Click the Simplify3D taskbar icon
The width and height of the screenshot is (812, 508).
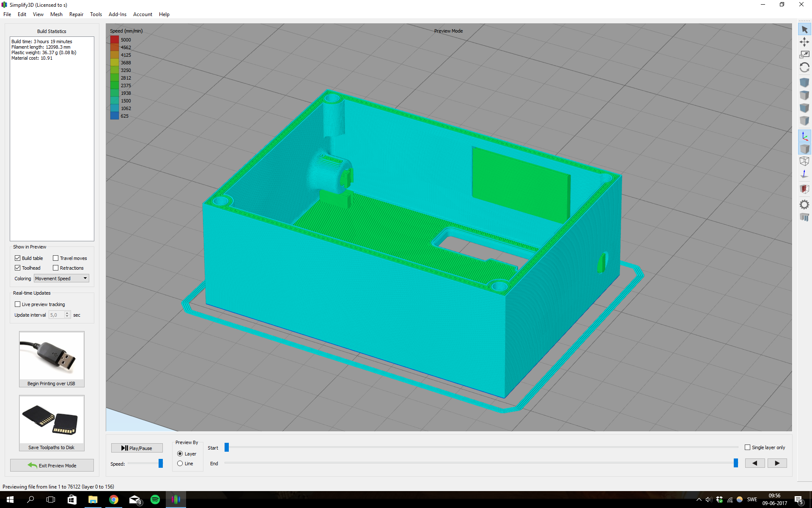coord(176,500)
